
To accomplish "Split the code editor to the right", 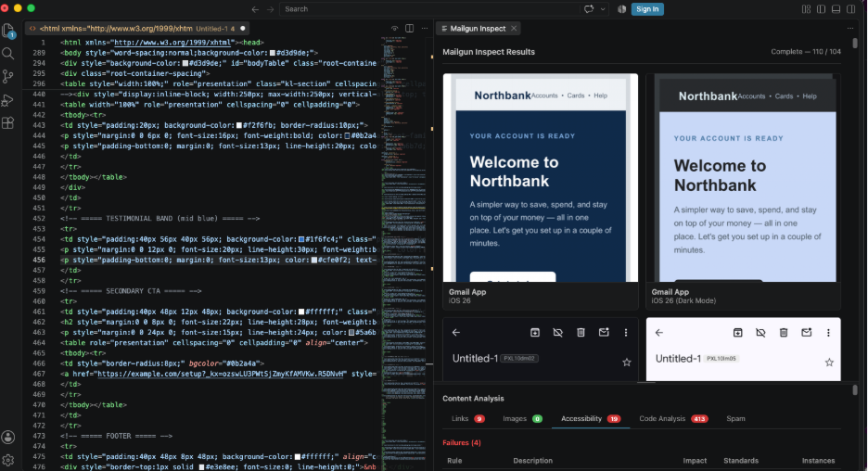I will (410, 29).
